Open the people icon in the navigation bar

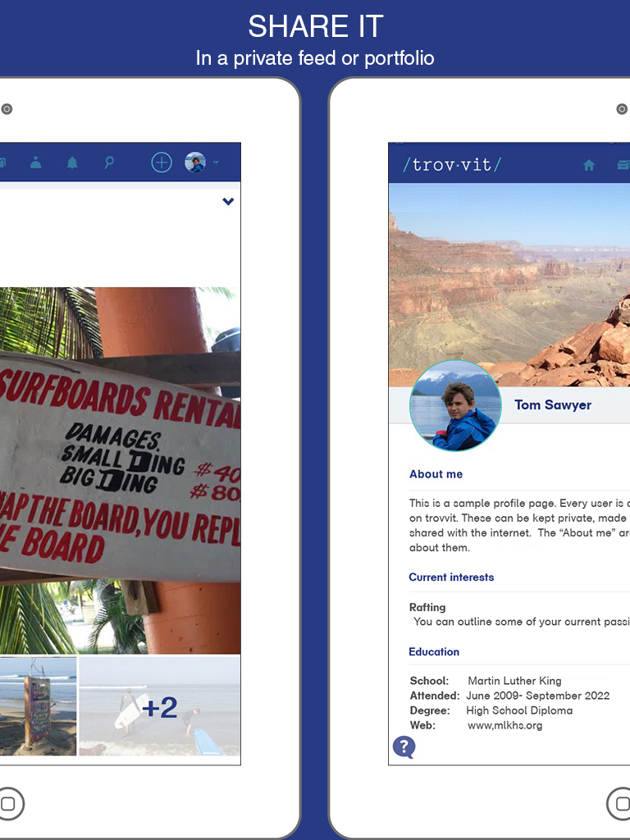coord(36,162)
